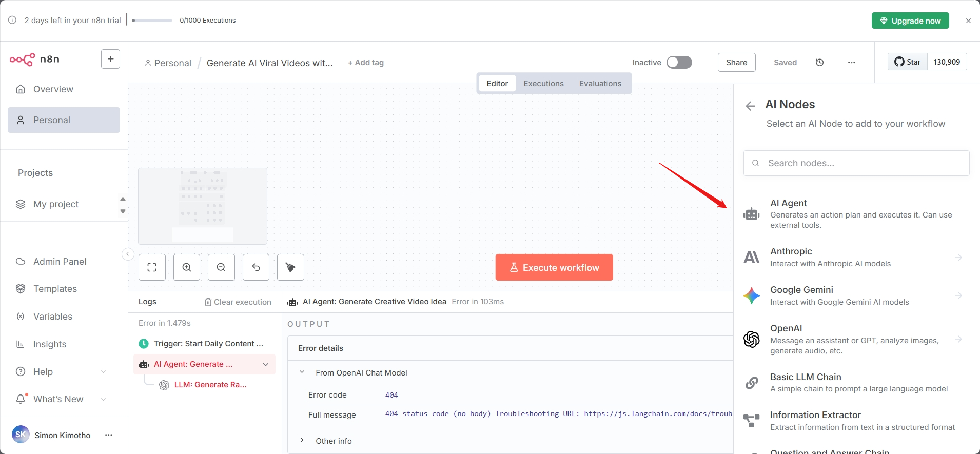
Task: Click Add tag
Action: pyautogui.click(x=366, y=63)
